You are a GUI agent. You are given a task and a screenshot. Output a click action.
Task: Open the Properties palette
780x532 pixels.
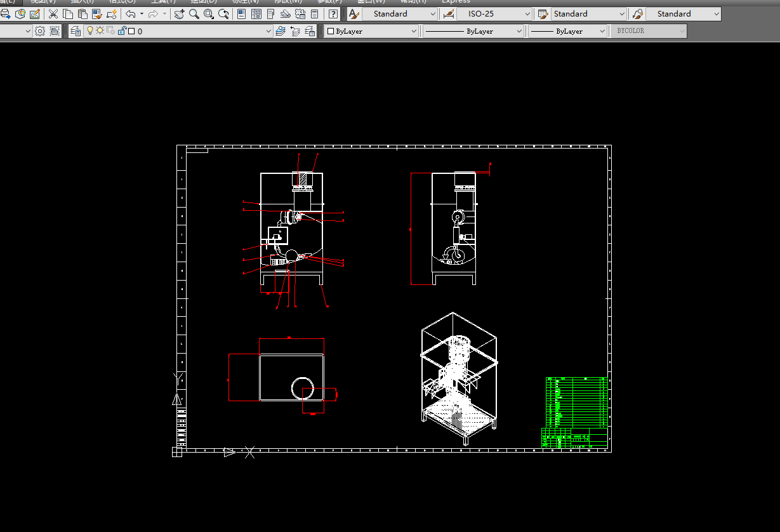tap(241, 14)
